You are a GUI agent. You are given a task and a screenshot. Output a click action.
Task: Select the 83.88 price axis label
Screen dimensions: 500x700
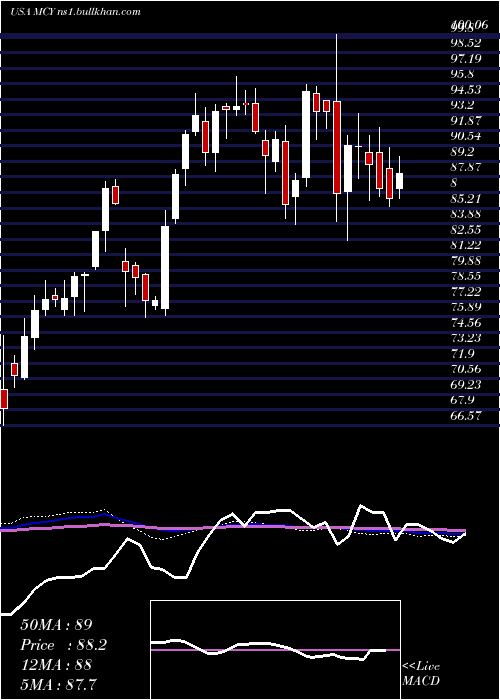coord(466,214)
